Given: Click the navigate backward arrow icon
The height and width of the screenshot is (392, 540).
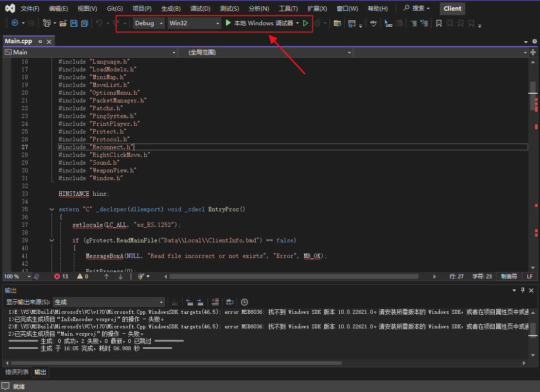Looking at the screenshot, I should pyautogui.click(x=15, y=23).
